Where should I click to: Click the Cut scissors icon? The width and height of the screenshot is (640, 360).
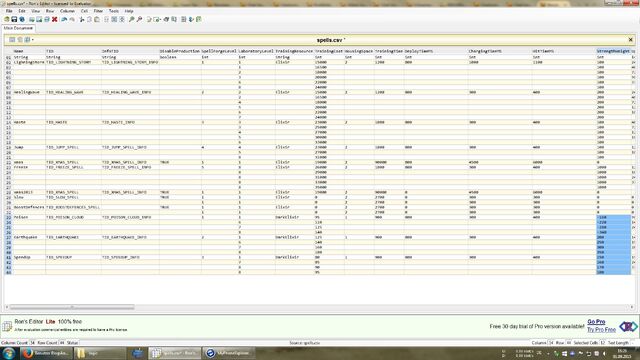(82, 19)
